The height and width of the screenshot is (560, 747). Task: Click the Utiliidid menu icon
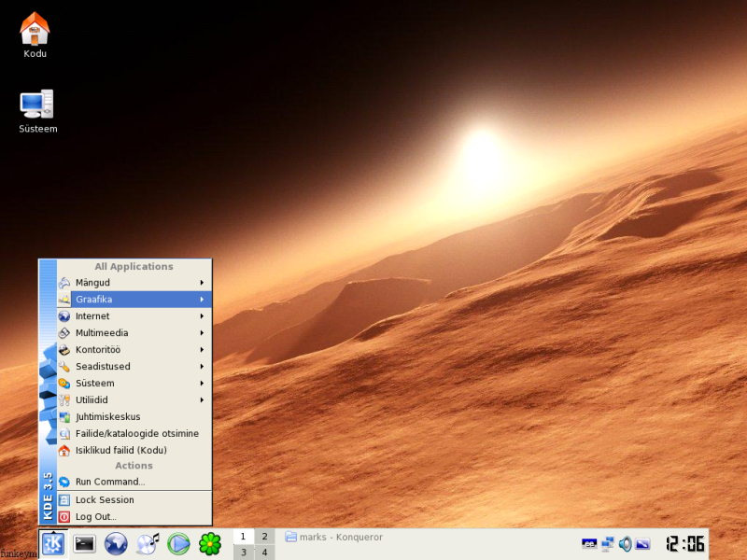tap(64, 400)
